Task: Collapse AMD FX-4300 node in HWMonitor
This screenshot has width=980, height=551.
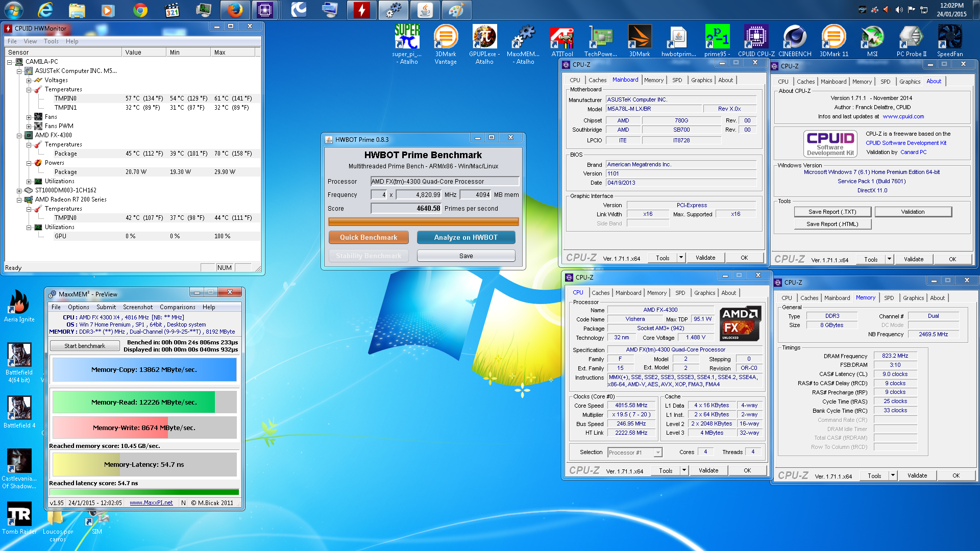Action: point(19,135)
